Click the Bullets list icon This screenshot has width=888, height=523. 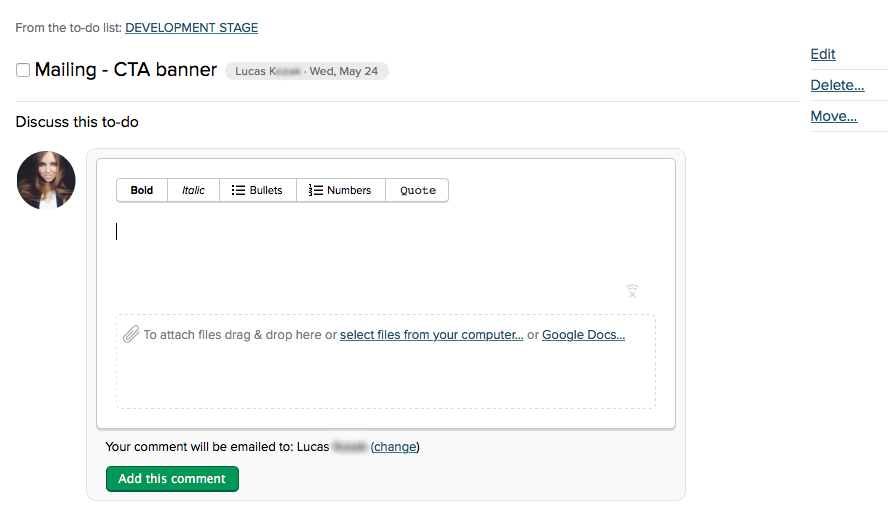239,190
